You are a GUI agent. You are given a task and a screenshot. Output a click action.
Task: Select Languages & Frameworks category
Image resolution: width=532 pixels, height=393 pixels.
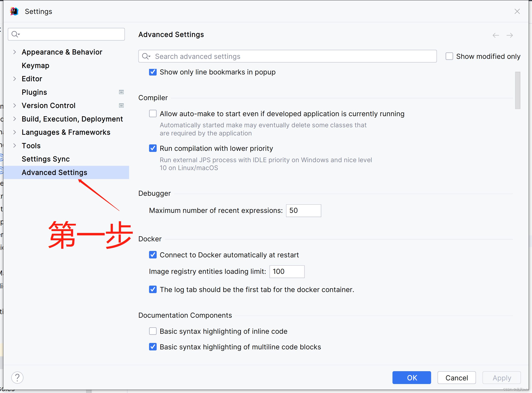pos(66,132)
